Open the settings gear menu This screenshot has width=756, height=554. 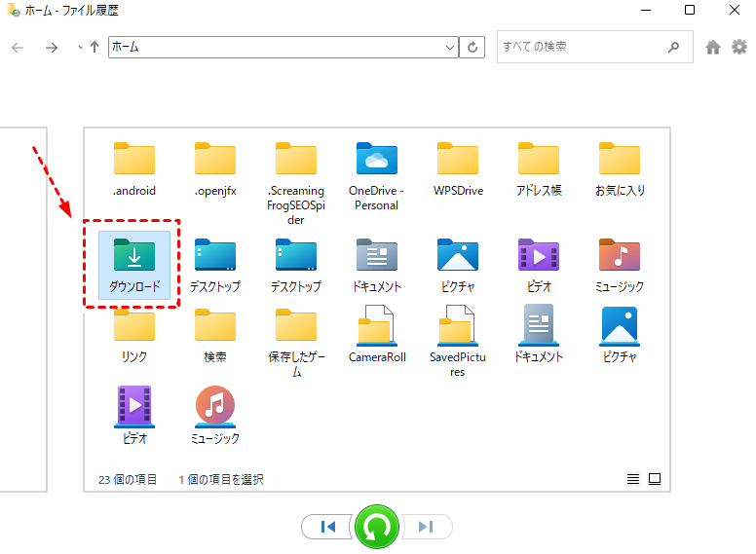(738, 47)
